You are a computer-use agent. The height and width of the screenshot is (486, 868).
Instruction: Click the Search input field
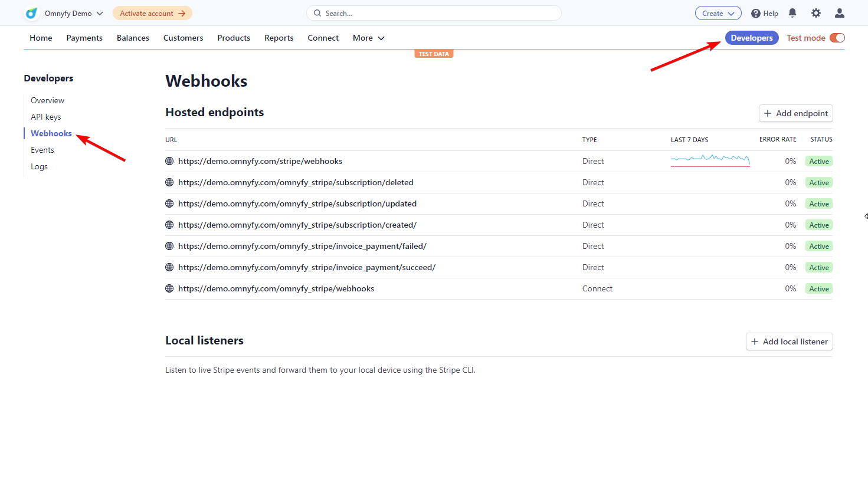434,13
